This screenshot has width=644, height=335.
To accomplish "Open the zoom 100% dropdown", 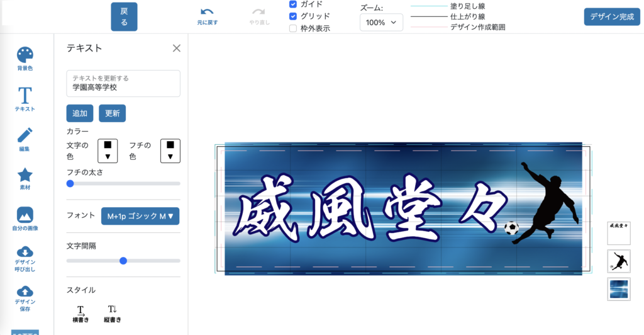I will pyautogui.click(x=381, y=23).
